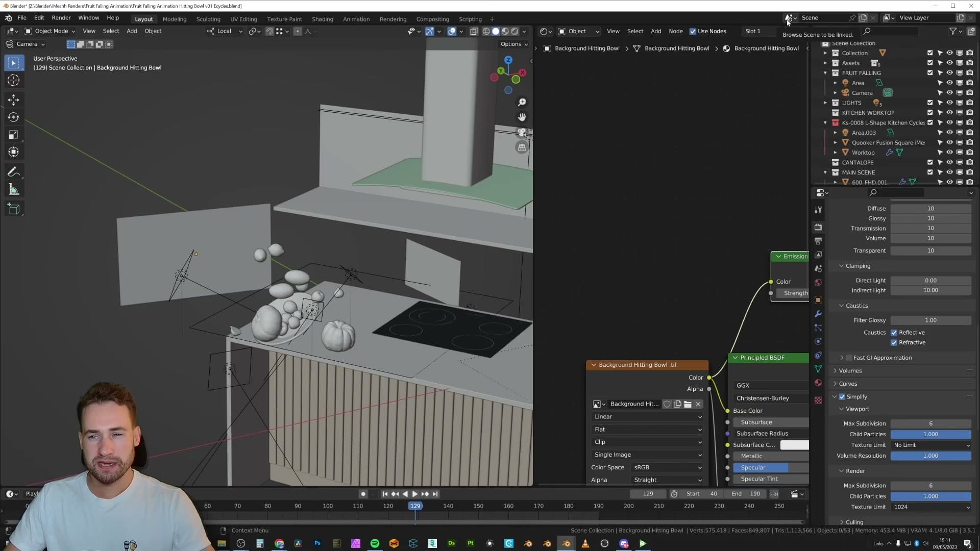Open Spotify from the taskbar
Screen dimensions: 980x551
click(x=375, y=543)
